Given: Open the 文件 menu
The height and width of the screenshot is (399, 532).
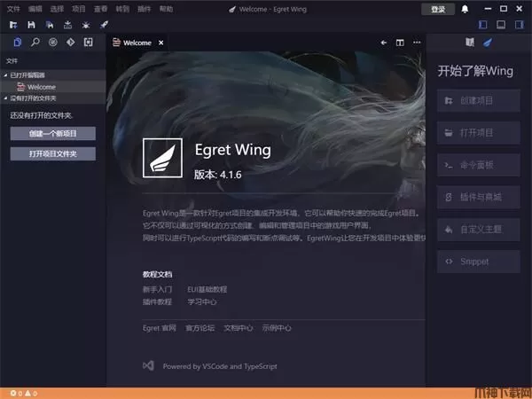Looking at the screenshot, I should 13,9.
